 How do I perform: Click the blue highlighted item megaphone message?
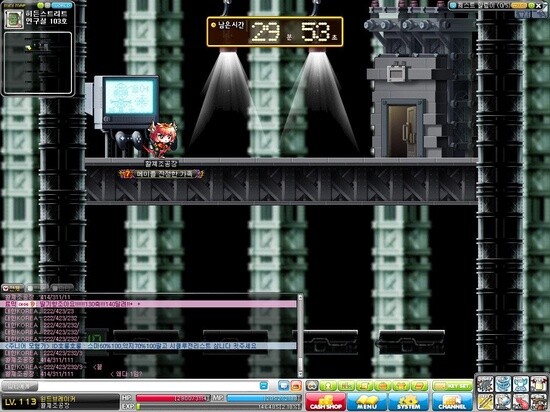148,346
